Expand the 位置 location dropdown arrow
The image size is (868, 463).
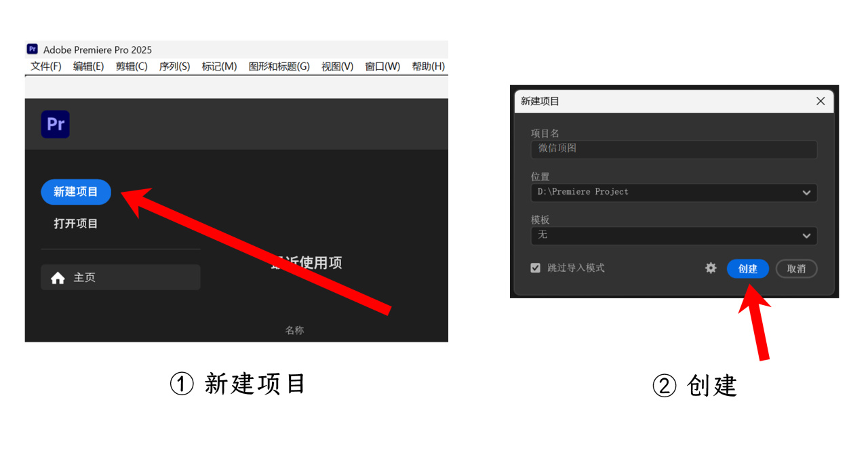(806, 193)
